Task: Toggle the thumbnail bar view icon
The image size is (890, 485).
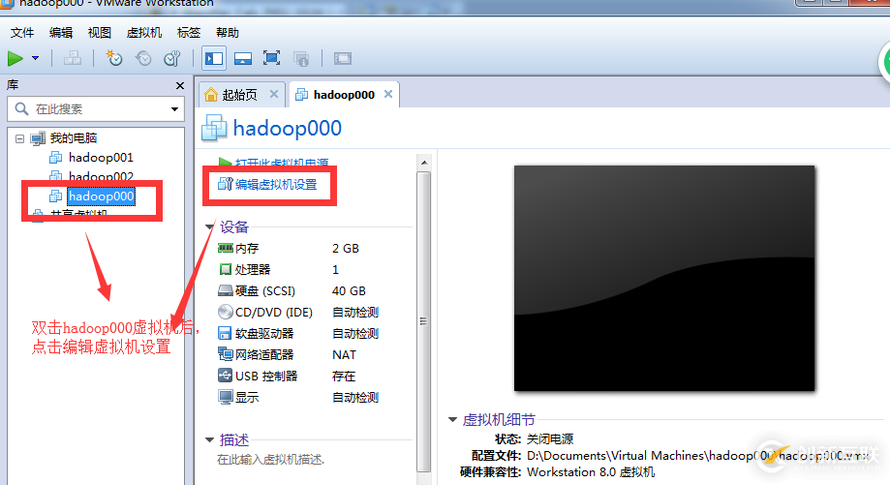Action: (243, 58)
